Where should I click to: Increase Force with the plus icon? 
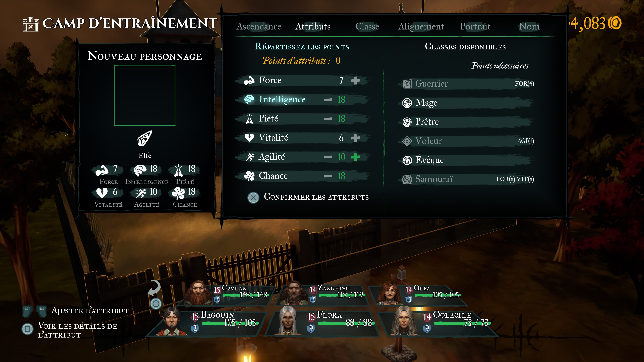pos(355,80)
